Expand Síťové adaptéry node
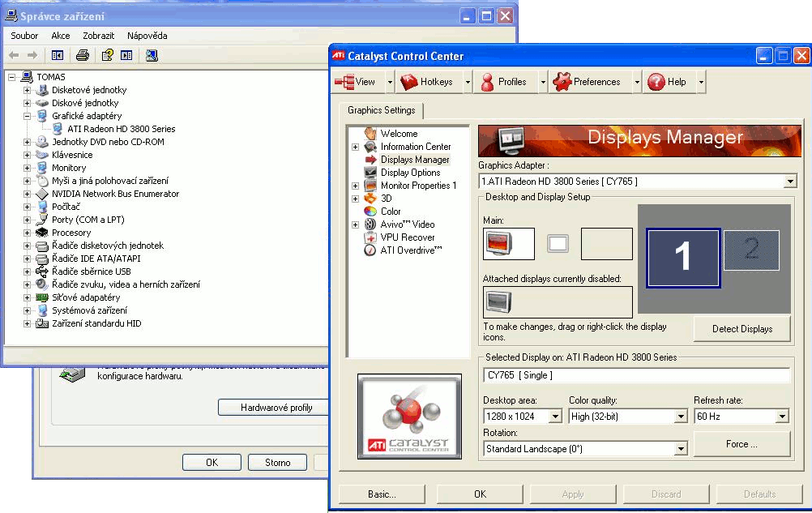This screenshot has width=812, height=513. pos(27,297)
